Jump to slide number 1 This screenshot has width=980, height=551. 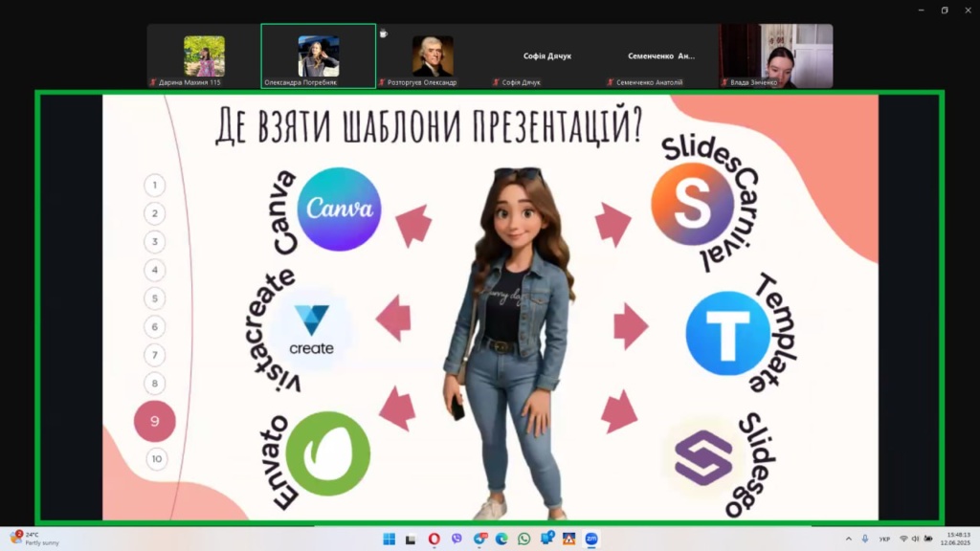[x=155, y=186]
